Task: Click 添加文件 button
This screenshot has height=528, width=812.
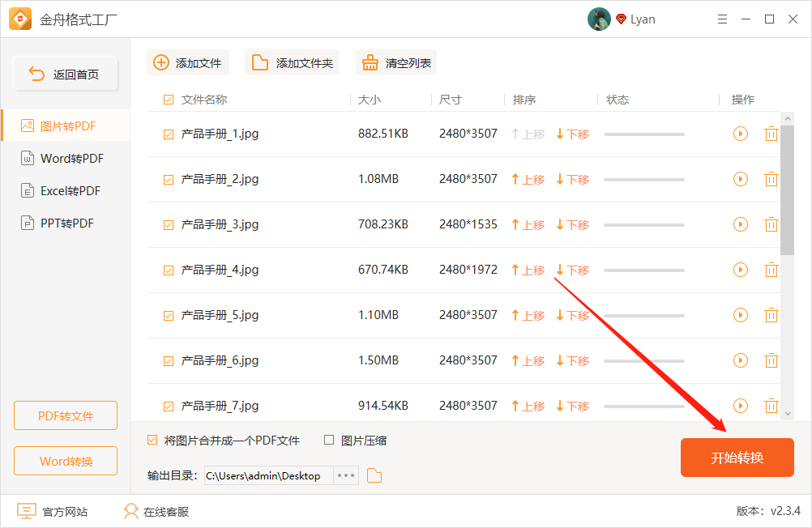Action: tap(188, 62)
